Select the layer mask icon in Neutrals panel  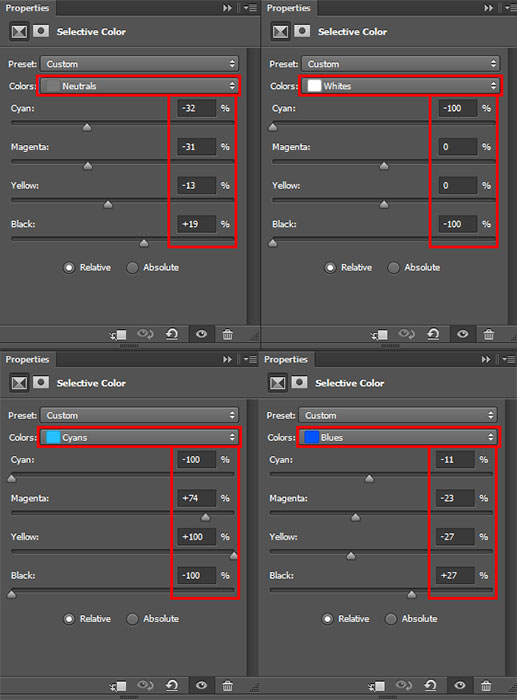point(41,31)
